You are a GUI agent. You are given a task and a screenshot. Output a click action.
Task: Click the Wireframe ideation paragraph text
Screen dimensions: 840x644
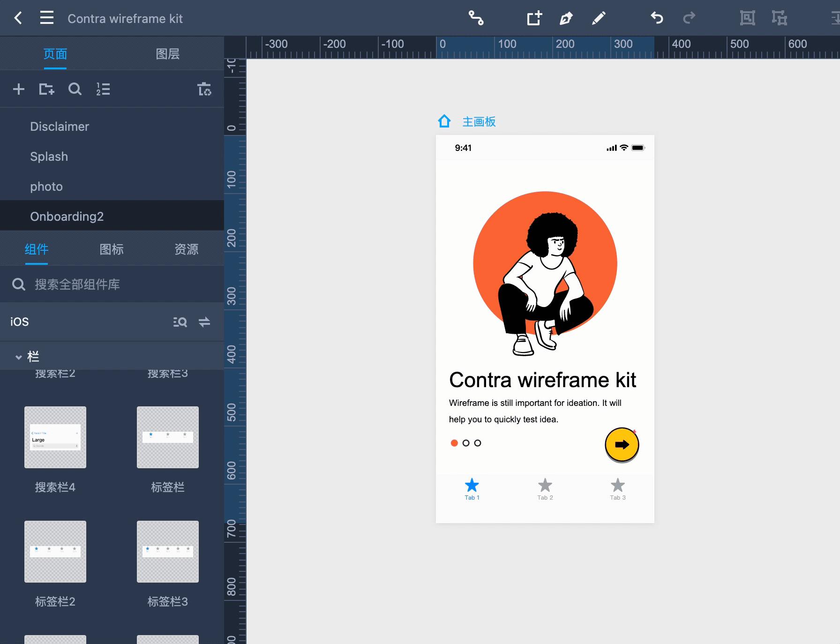(535, 411)
